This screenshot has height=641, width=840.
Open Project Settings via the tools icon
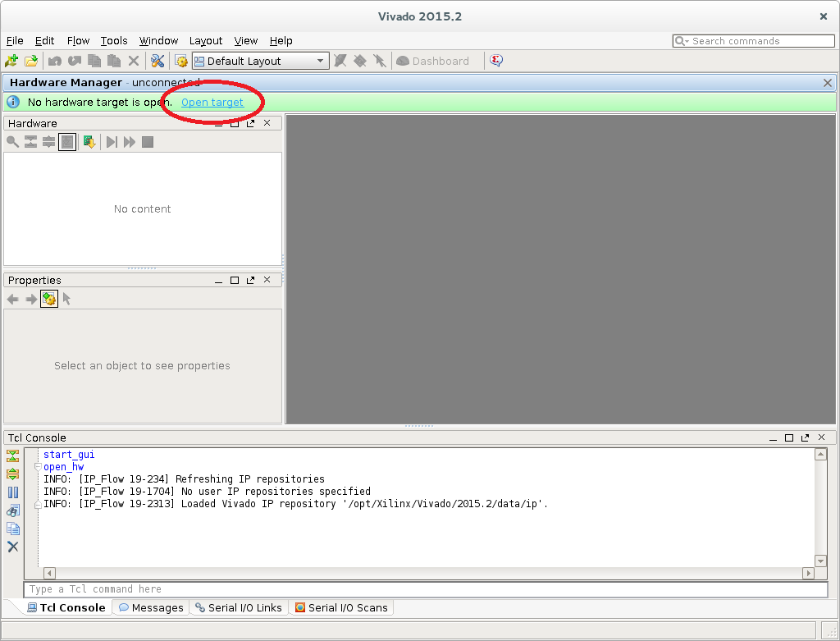pyautogui.click(x=157, y=61)
